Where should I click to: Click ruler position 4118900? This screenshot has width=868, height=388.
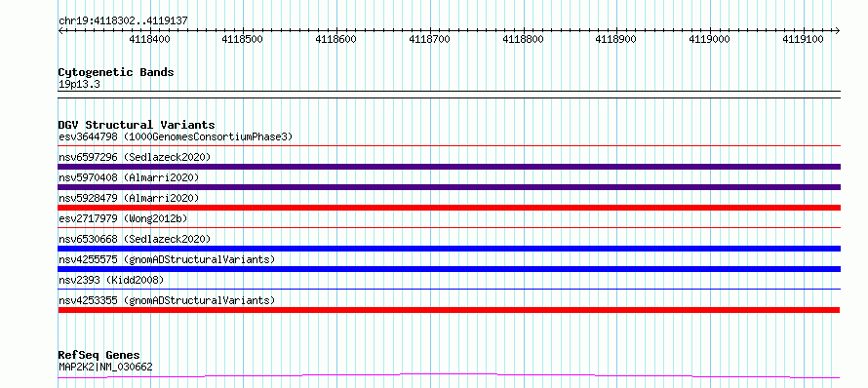(x=616, y=39)
